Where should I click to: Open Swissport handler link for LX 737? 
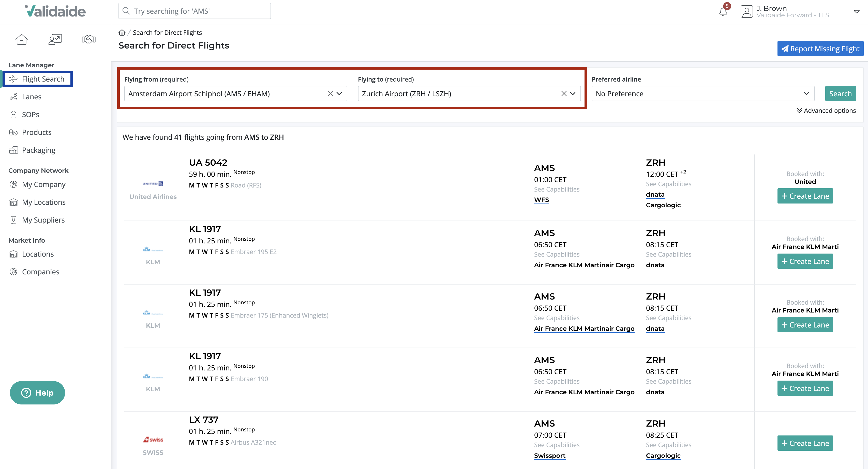[550, 456]
